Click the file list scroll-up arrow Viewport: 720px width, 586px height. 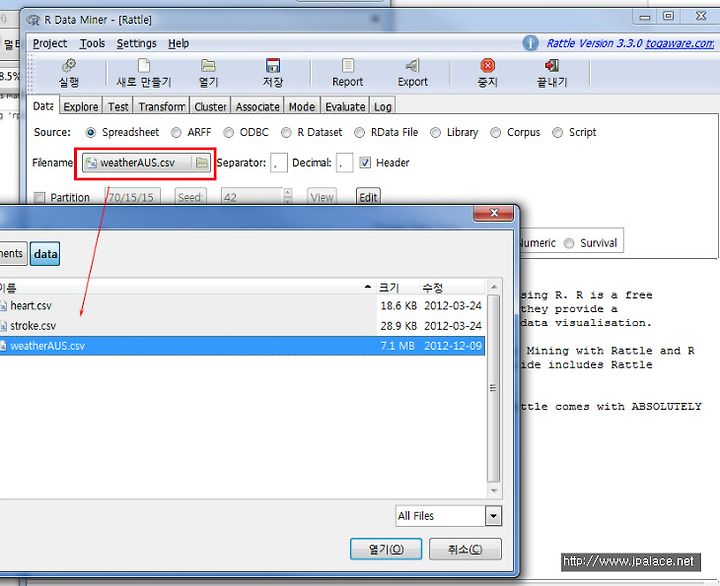click(x=494, y=287)
